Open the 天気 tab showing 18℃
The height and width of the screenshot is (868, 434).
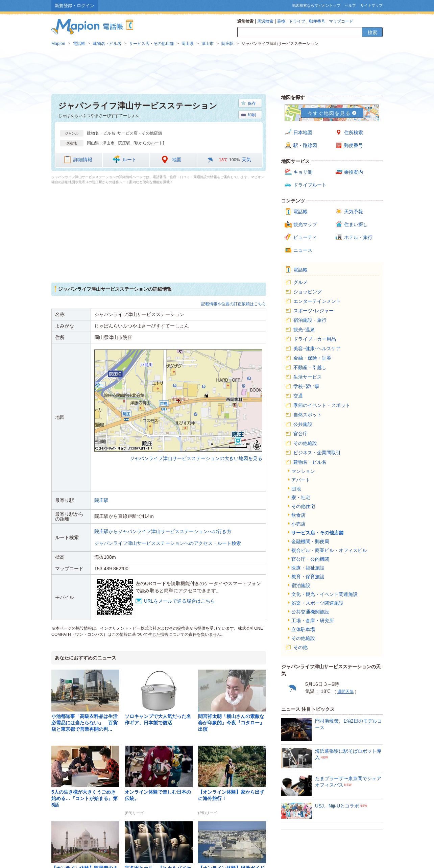click(x=230, y=160)
